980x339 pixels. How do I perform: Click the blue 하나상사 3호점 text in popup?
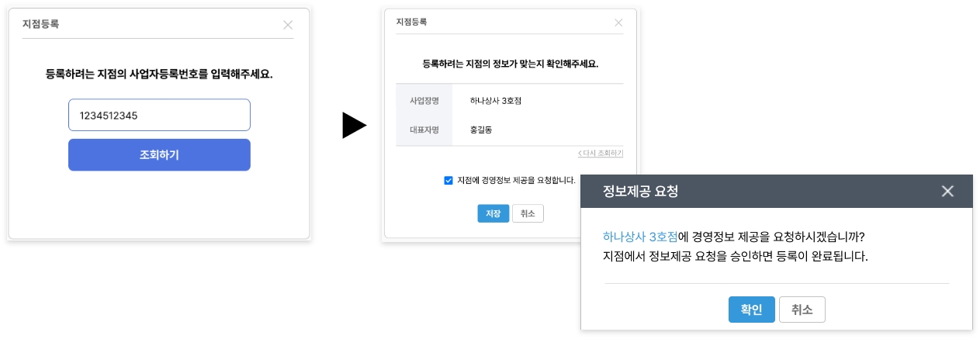pyautogui.click(x=640, y=237)
